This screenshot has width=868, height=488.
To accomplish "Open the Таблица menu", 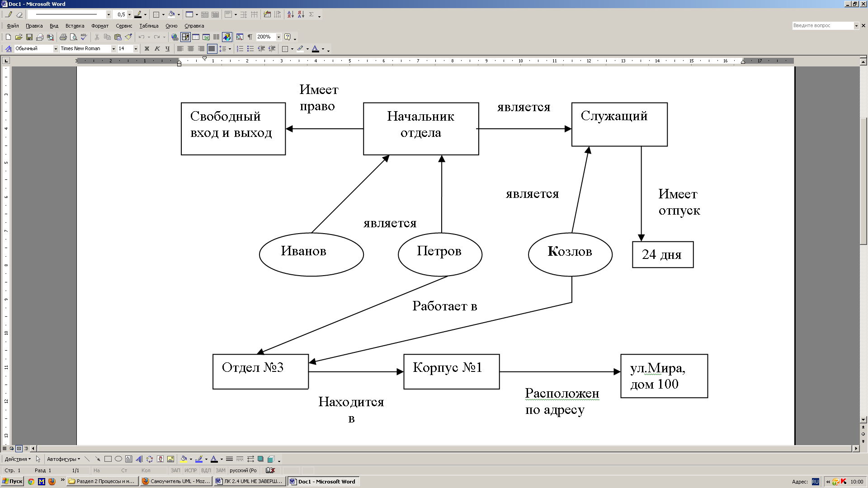I will (149, 26).
